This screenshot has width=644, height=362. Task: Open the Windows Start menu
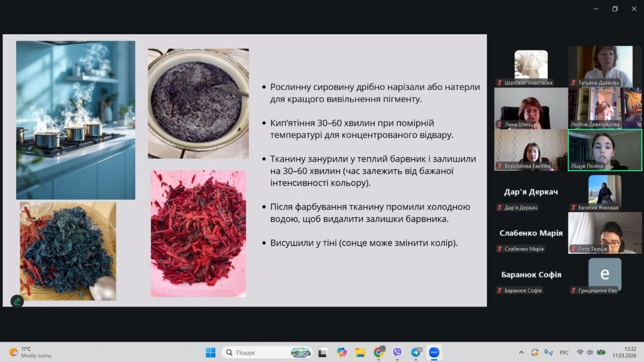210,352
